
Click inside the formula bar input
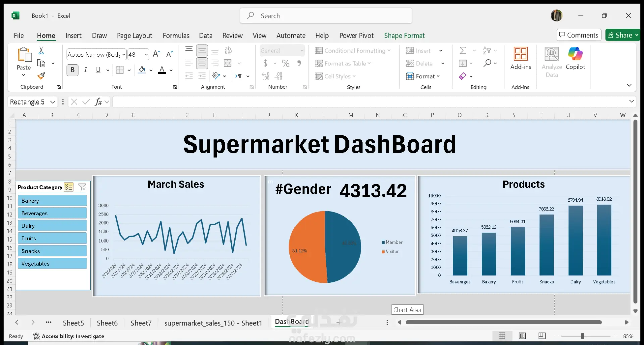tap(370, 102)
